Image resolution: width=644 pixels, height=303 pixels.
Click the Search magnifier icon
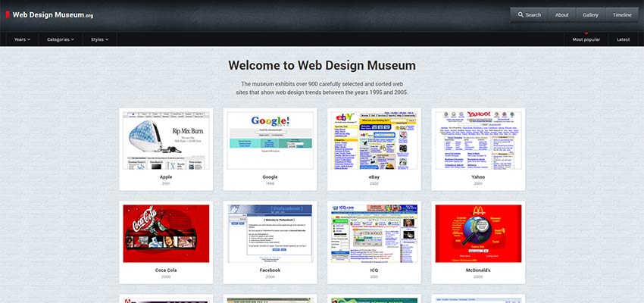click(x=521, y=15)
